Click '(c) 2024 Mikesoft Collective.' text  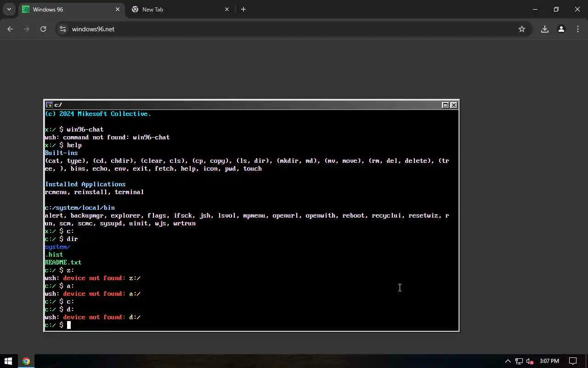(x=98, y=114)
